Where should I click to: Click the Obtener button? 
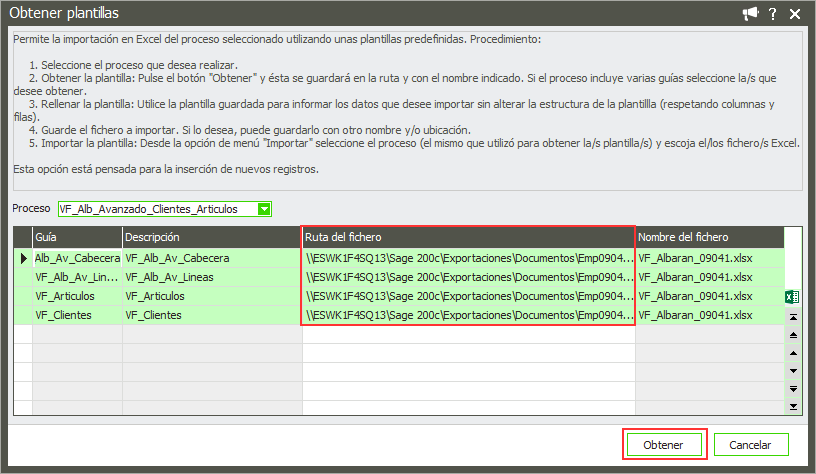click(x=665, y=444)
